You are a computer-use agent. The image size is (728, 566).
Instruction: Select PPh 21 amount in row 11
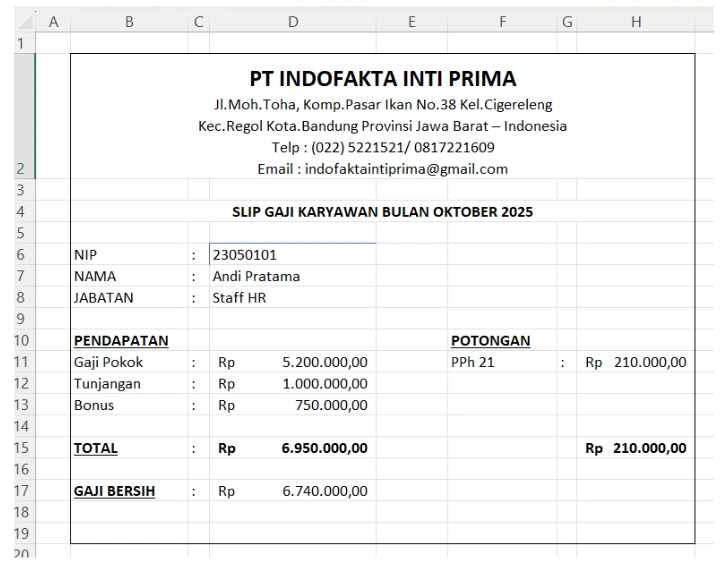pos(636,362)
